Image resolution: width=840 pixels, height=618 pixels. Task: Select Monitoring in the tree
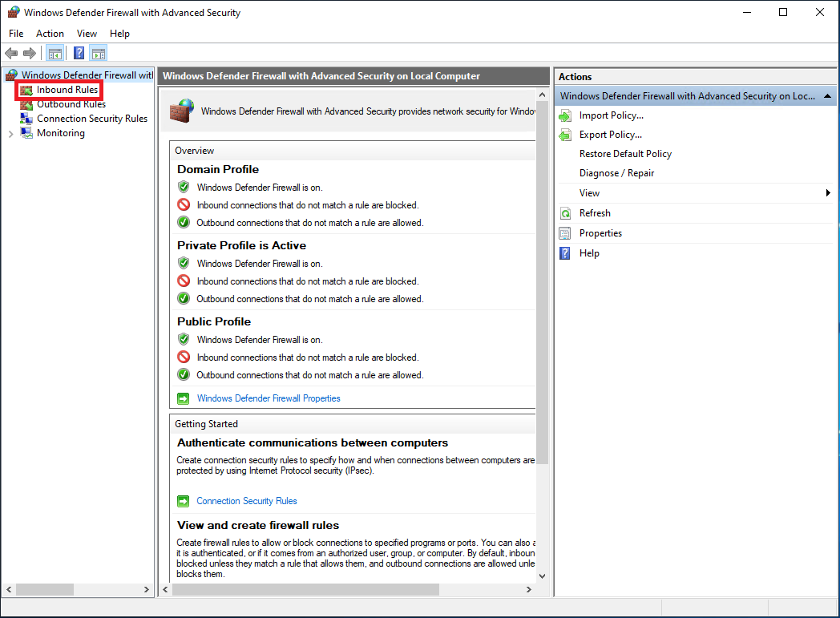pyautogui.click(x=61, y=133)
